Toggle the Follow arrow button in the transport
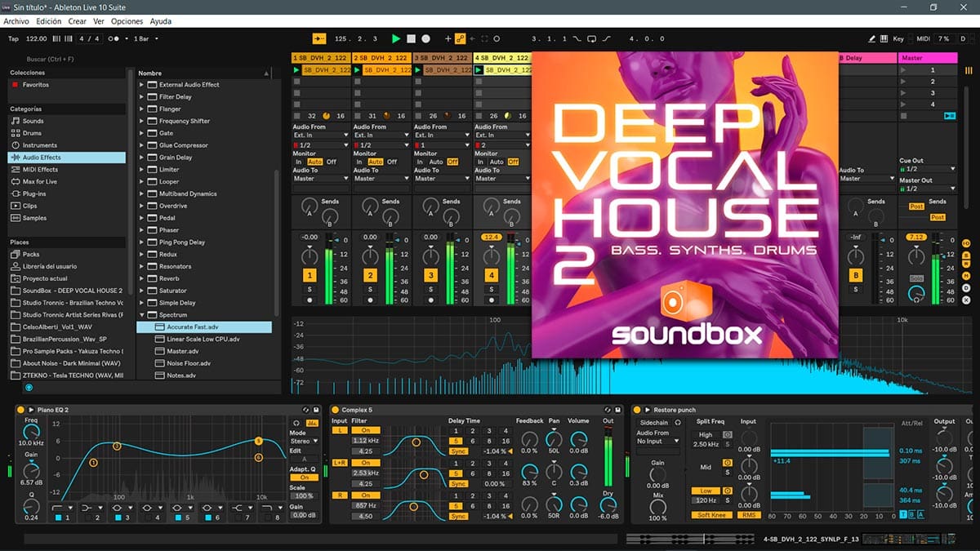 coord(318,38)
